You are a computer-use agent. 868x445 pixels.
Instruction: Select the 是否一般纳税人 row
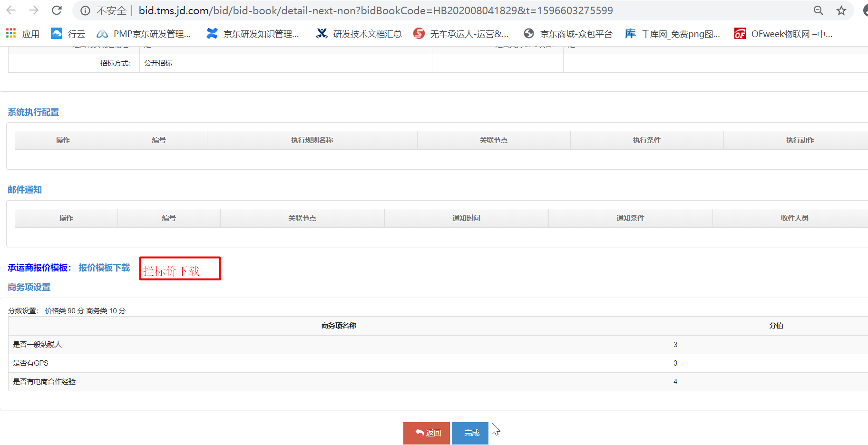click(438, 345)
